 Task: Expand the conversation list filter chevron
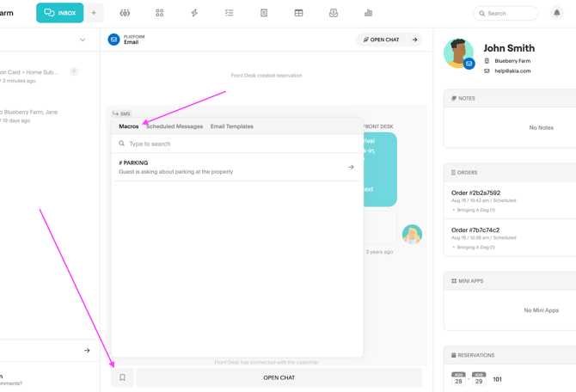83,40
